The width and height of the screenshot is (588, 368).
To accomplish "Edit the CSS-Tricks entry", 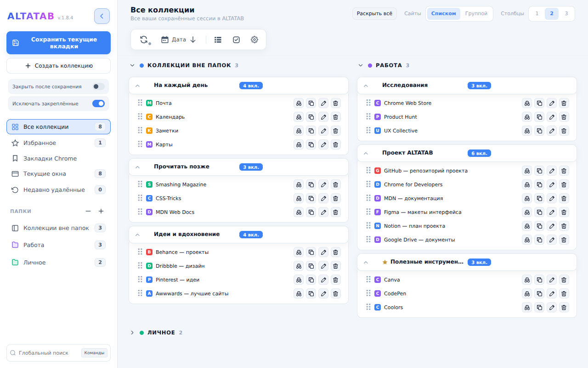I will (323, 198).
